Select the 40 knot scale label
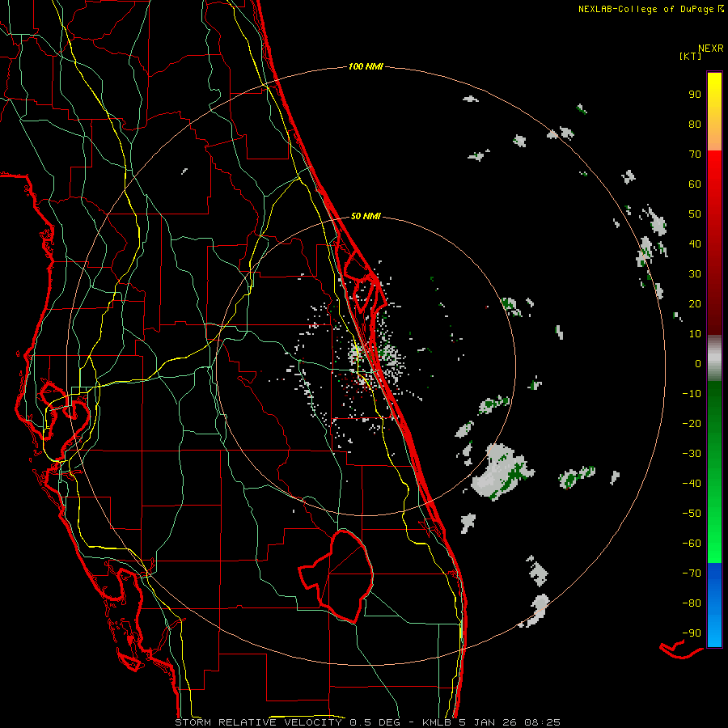728x728 pixels. [695, 243]
